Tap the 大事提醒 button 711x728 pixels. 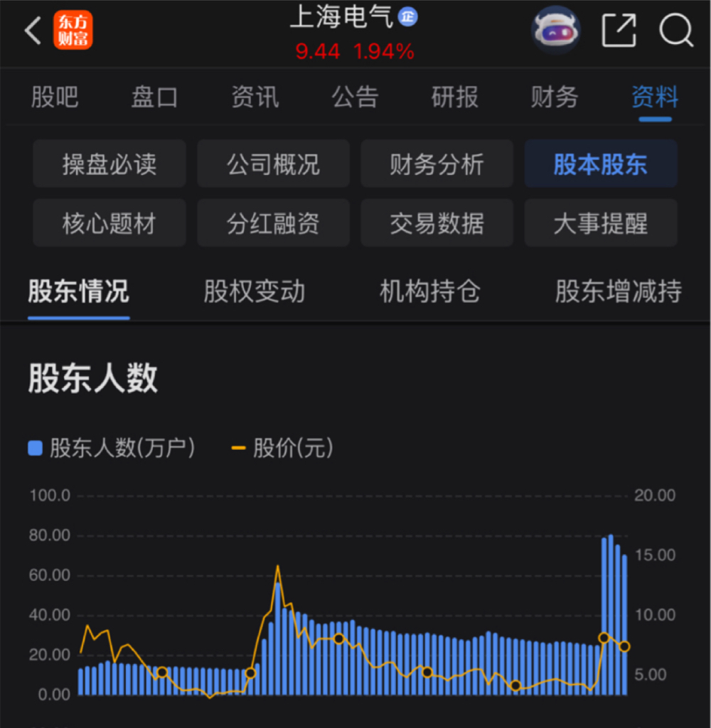click(601, 223)
